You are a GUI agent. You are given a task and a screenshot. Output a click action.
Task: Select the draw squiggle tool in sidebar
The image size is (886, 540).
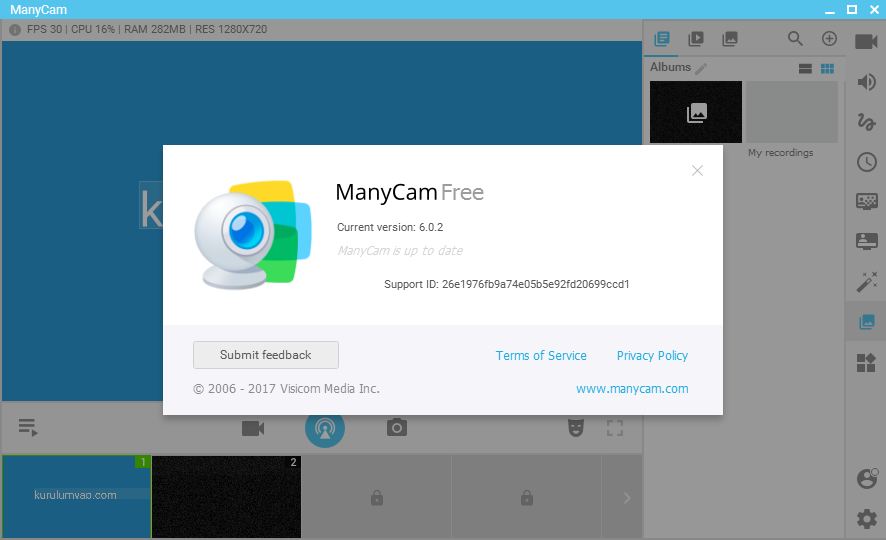[866, 122]
